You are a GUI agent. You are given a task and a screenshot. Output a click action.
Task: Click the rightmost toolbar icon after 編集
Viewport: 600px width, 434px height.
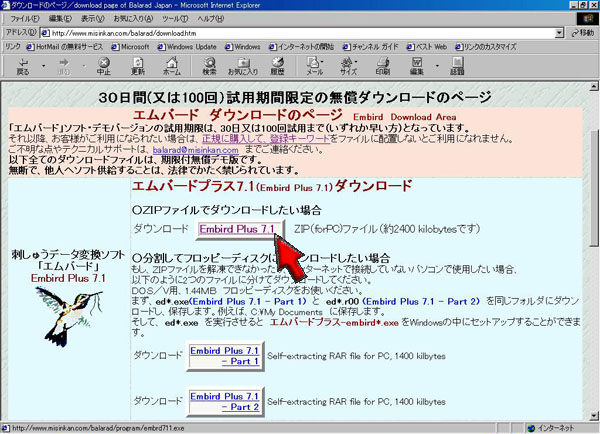(457, 66)
